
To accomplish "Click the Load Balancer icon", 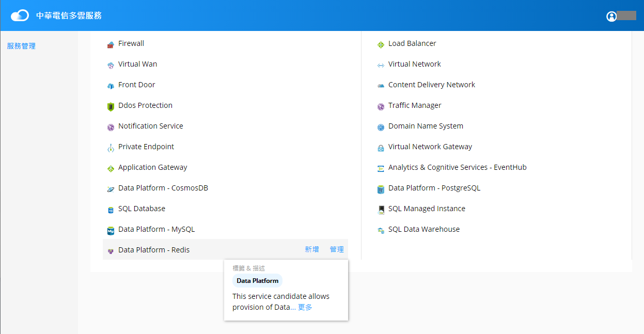I will coord(381,45).
